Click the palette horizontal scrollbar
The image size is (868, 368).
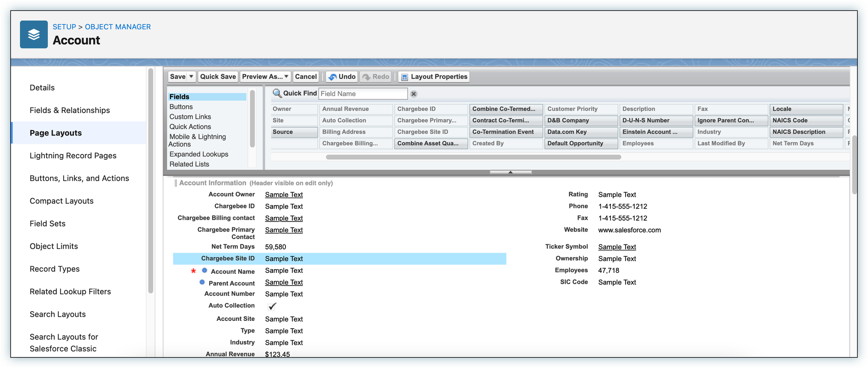[x=473, y=157]
